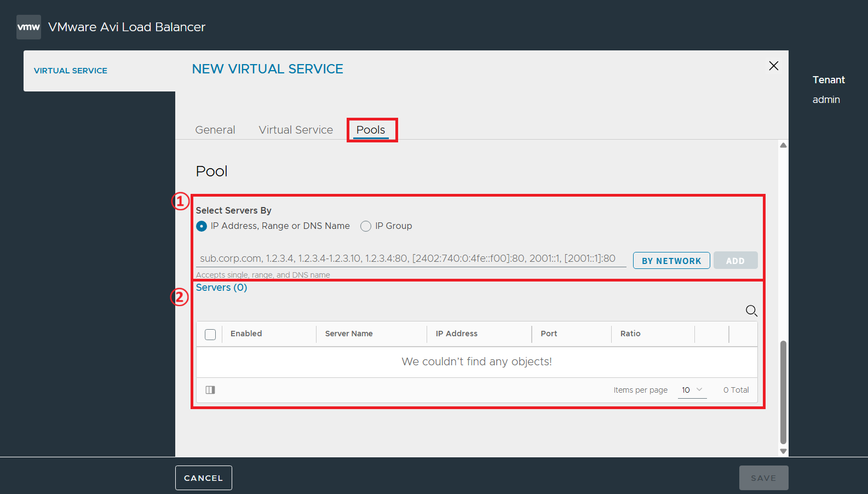
Task: Focus the server address input field
Action: click(411, 259)
